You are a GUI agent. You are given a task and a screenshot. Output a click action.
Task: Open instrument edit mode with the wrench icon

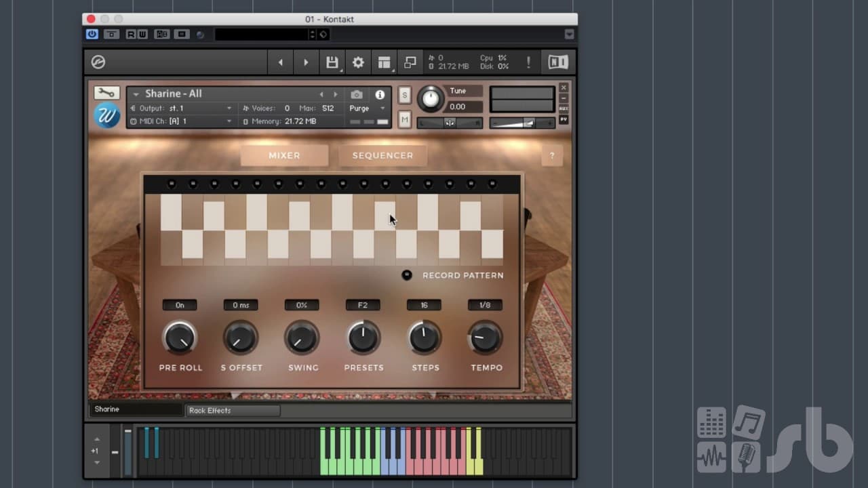click(106, 93)
